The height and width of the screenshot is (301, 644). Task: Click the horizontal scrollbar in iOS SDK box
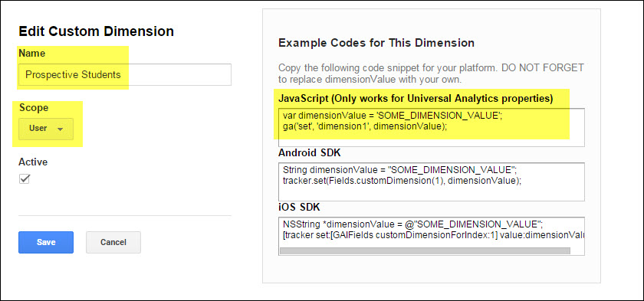(425, 250)
